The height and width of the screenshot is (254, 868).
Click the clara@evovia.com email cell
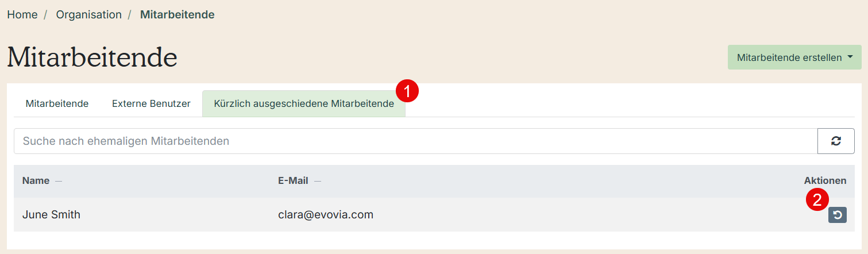point(326,215)
